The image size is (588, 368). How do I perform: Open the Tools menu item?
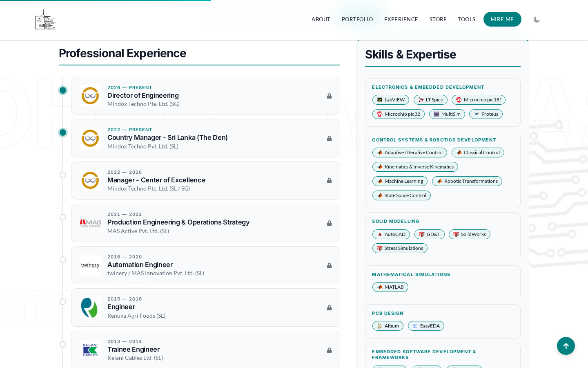point(466,19)
